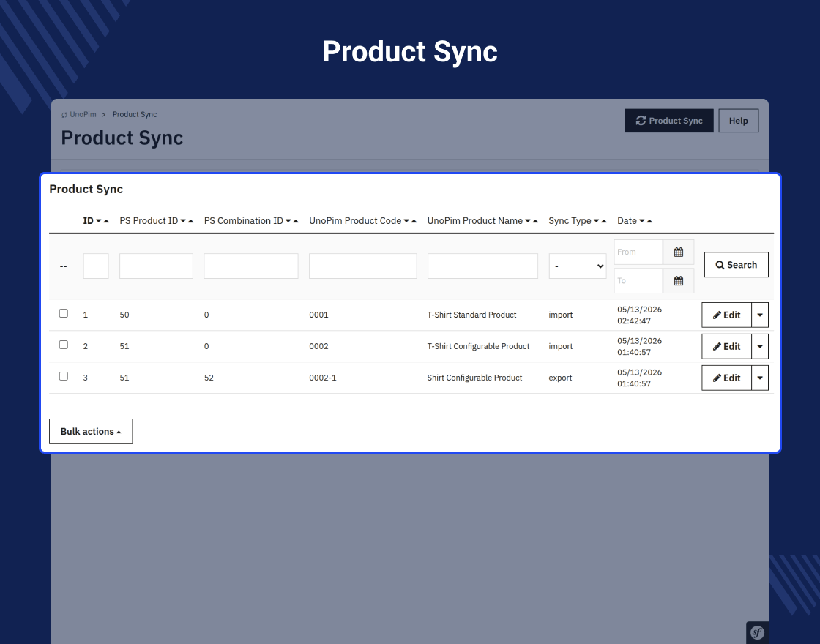Click PS Product ID cell 50
This screenshot has height=644, width=820.
[124, 315]
